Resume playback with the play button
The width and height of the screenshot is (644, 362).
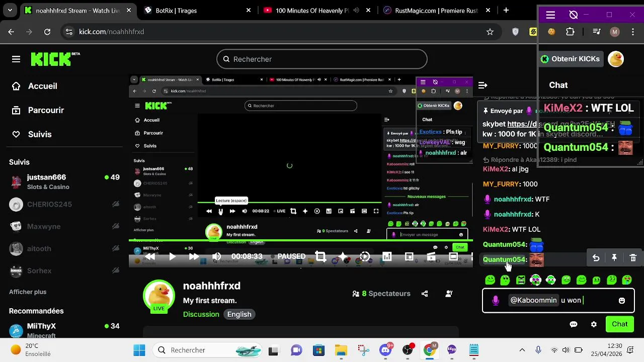pyautogui.click(x=172, y=256)
